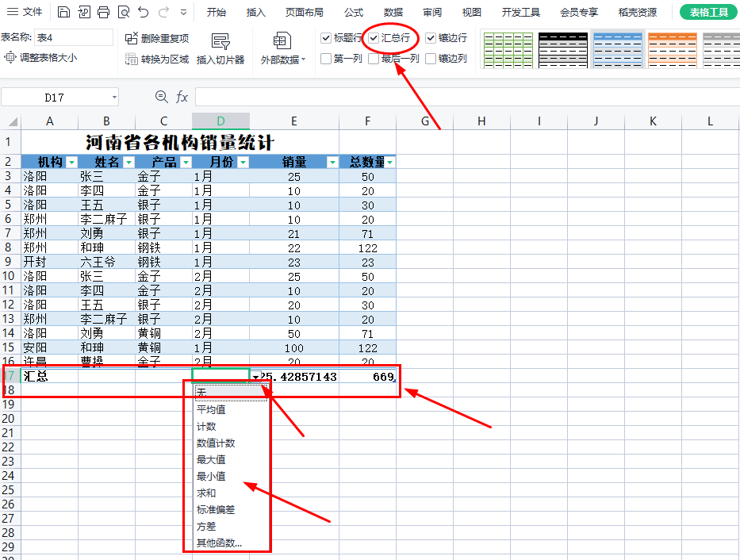
Task: Enable the 第一列 checkbox
Action: point(326,59)
